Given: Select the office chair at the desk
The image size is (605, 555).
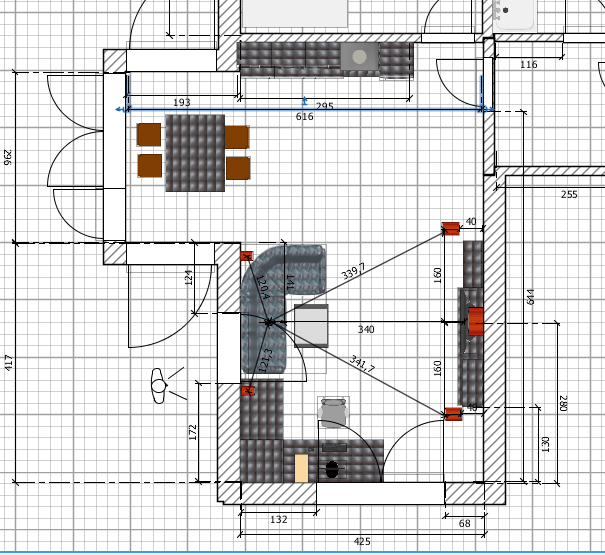Looking at the screenshot, I should tap(333, 410).
